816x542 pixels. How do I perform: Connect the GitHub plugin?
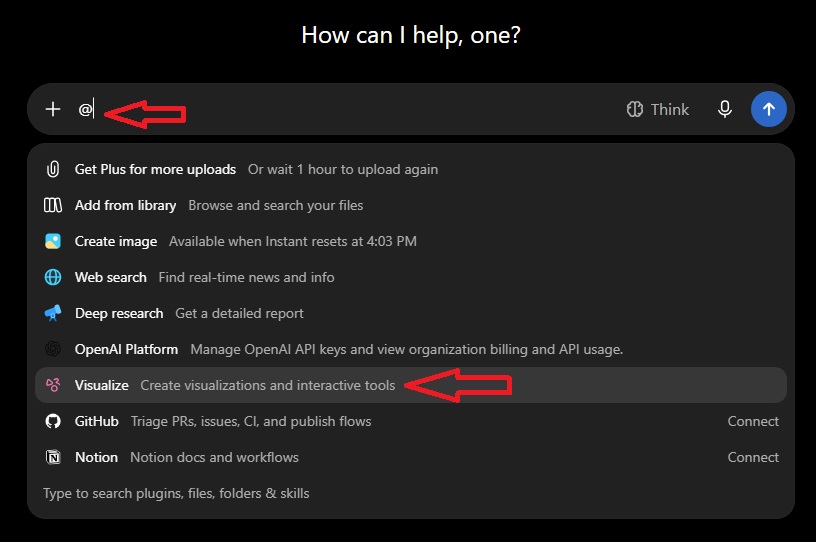(x=753, y=421)
